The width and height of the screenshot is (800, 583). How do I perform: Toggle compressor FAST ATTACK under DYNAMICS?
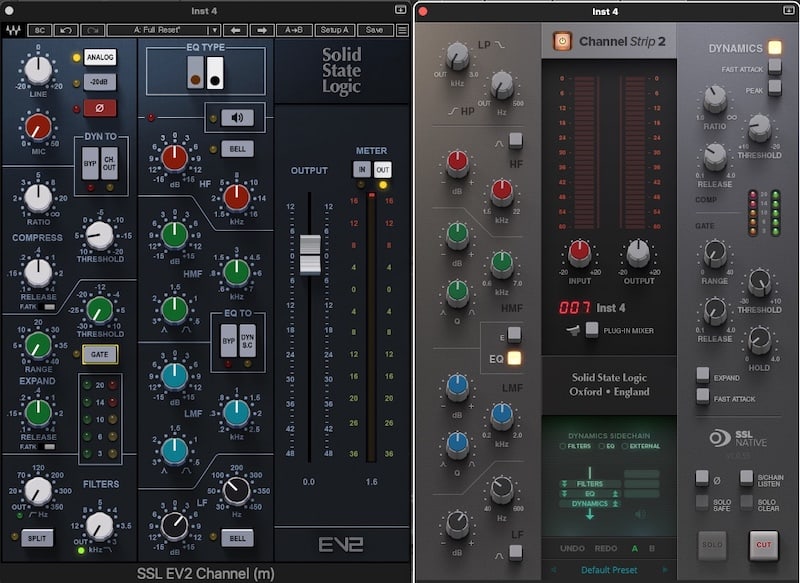click(774, 66)
